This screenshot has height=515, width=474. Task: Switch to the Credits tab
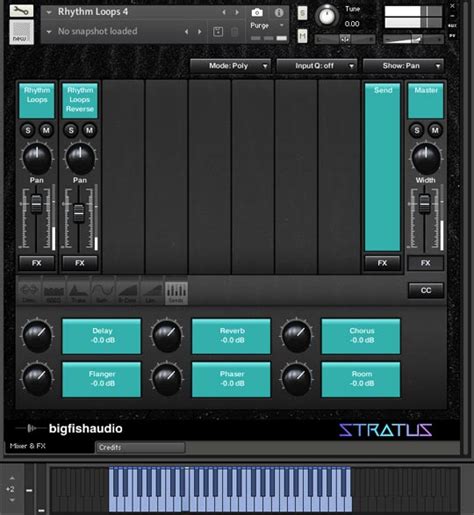[x=140, y=447]
